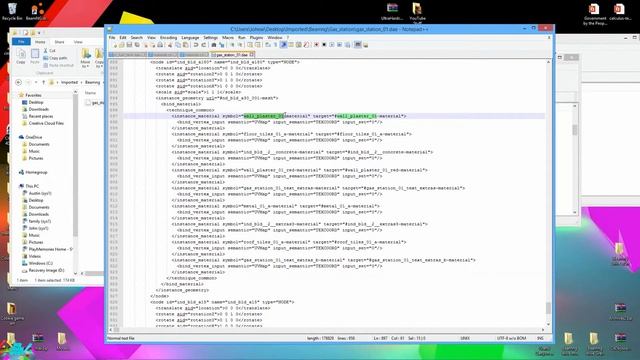Open Explorer quick access toolbar dropdown
The width and height of the screenshot is (640, 360).
pos(40,33)
